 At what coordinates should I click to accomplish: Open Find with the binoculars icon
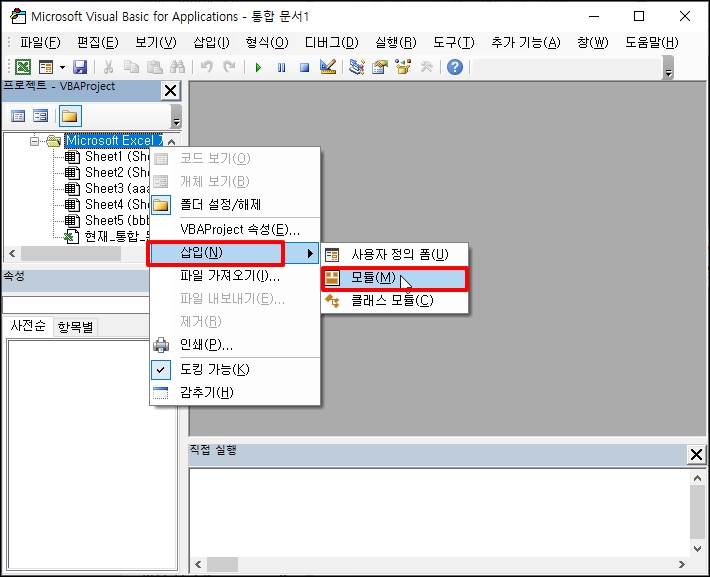point(178,67)
